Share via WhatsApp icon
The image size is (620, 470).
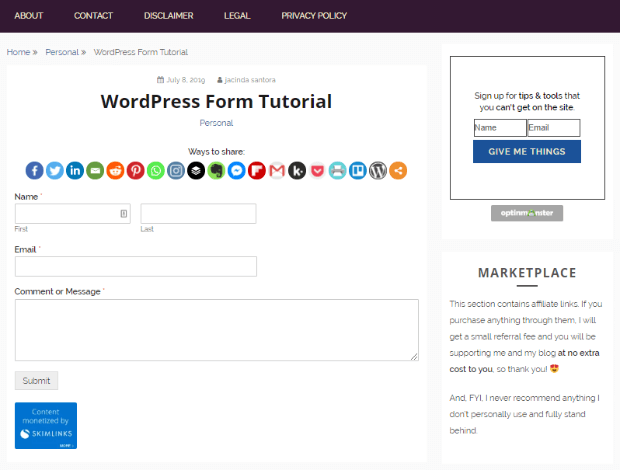pyautogui.click(x=155, y=171)
